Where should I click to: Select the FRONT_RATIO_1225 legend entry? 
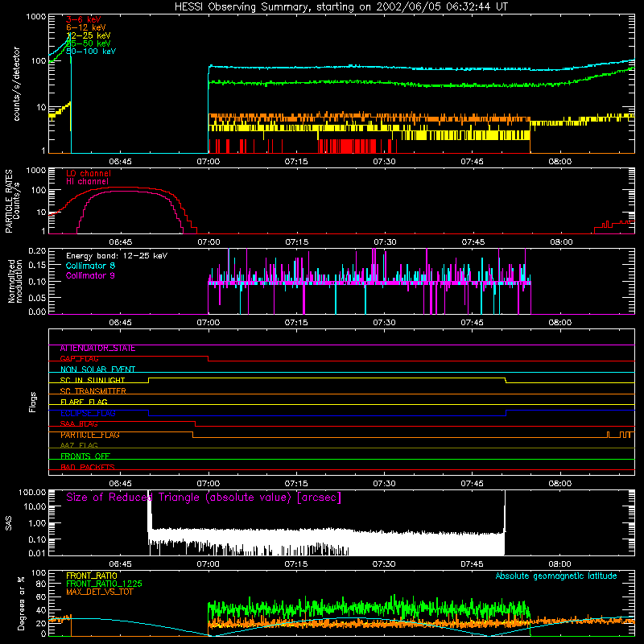pyautogui.click(x=105, y=584)
